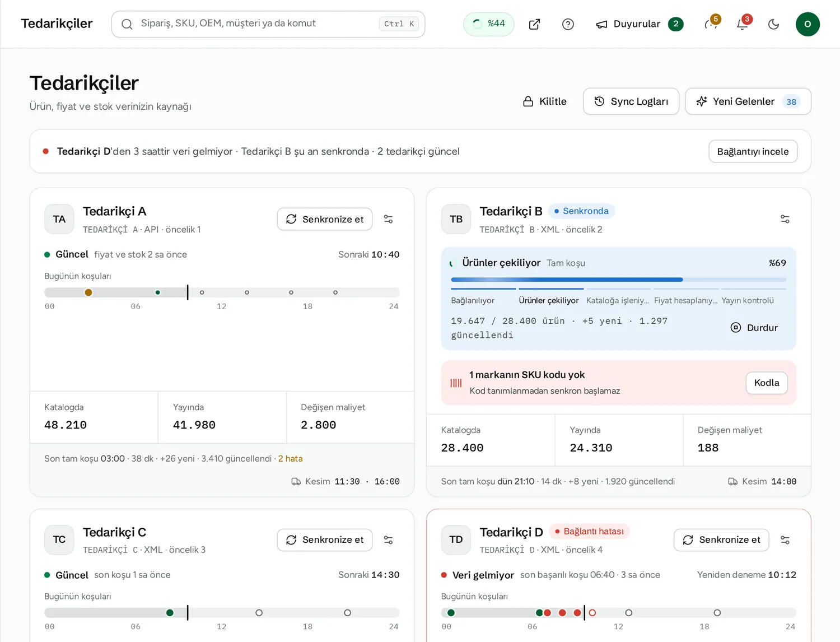Open the Duyurular announcements menu

point(640,24)
